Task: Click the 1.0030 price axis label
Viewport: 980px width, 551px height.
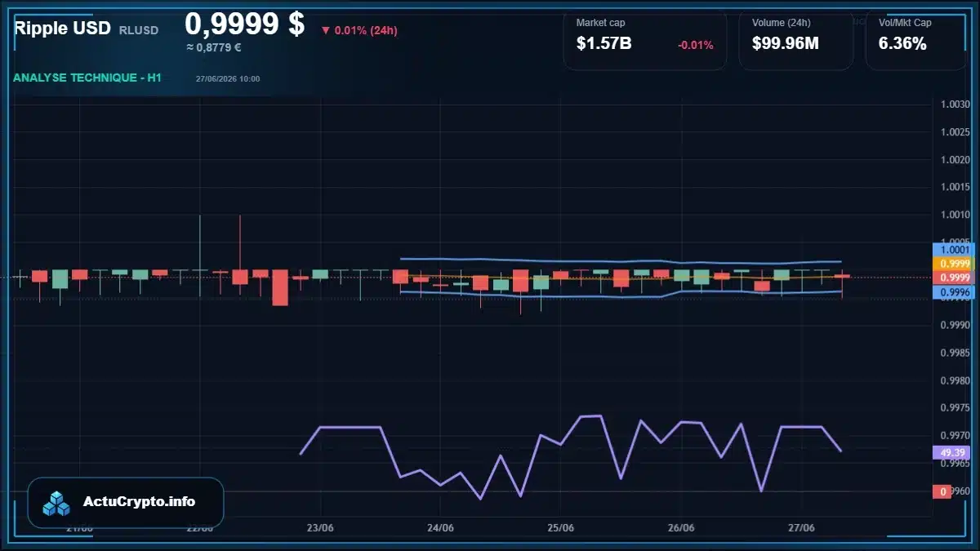Action: pyautogui.click(x=955, y=104)
